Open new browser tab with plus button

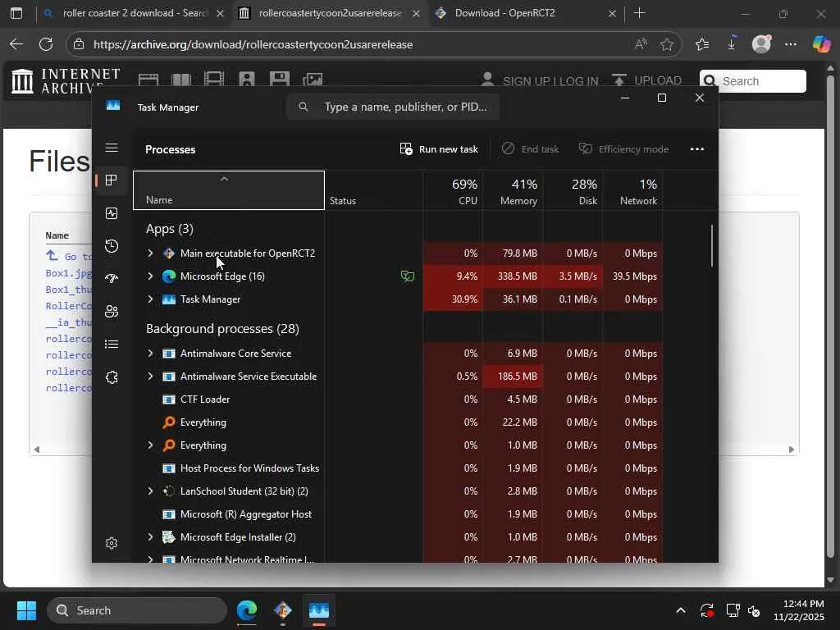[x=639, y=13]
